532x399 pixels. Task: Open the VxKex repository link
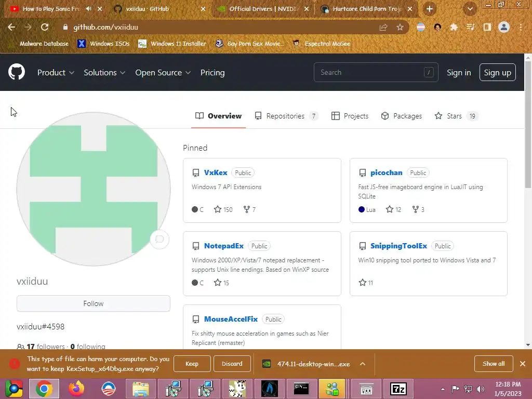point(216,172)
